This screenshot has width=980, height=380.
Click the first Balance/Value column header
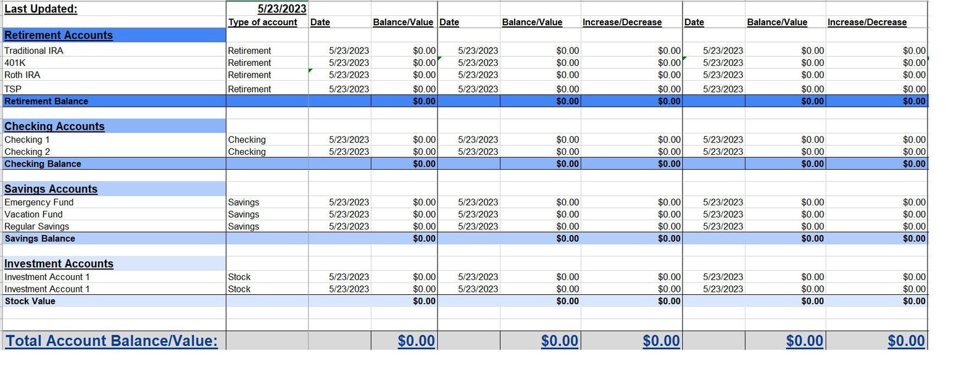403,22
